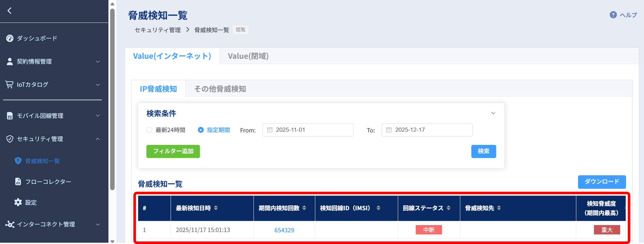Viewport: 644px width, 244px height.
Task: Click the green フィルター追加 button
Action: (173, 152)
